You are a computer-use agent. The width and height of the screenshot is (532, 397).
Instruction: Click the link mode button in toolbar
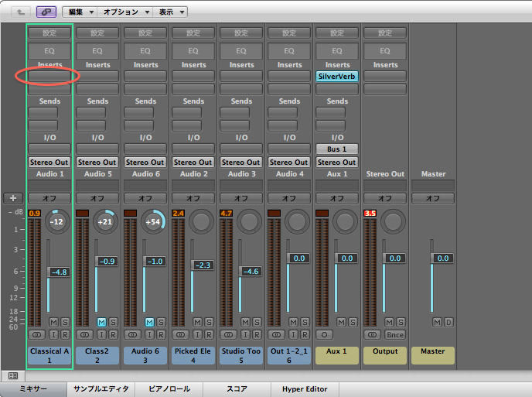tap(46, 12)
